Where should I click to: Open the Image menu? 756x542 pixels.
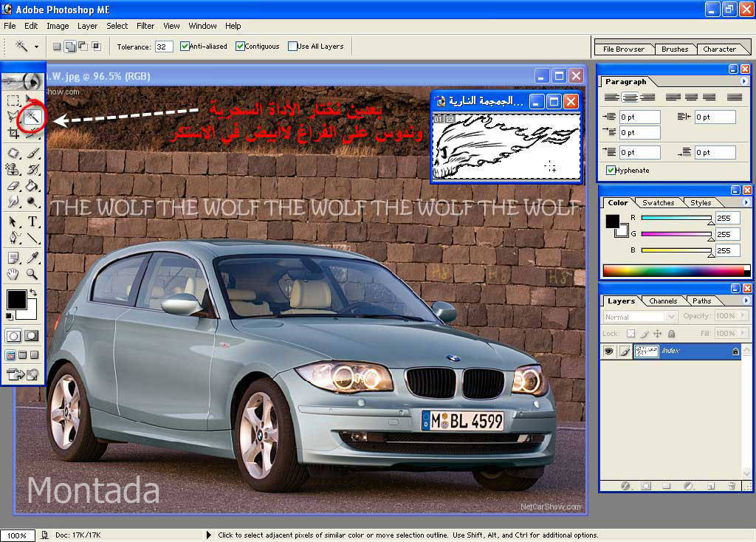pyautogui.click(x=58, y=26)
